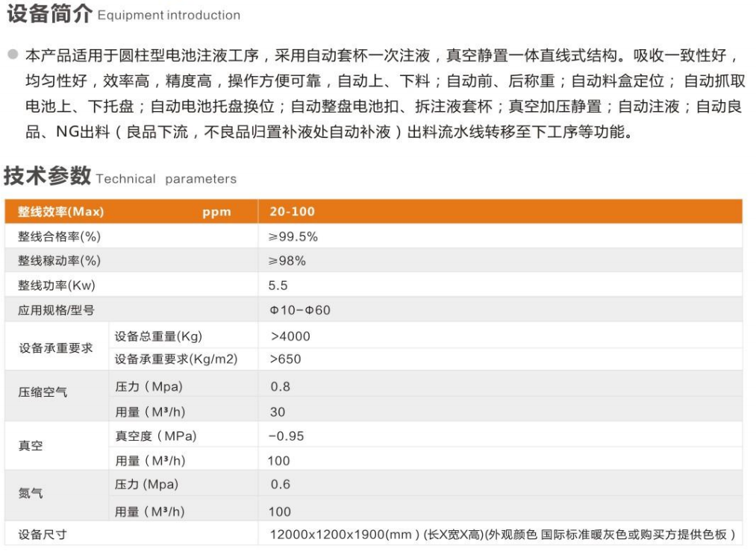This screenshot has height=554, width=756.
Task: Select the 整线稼动率(%) row label
Action: click(59, 261)
